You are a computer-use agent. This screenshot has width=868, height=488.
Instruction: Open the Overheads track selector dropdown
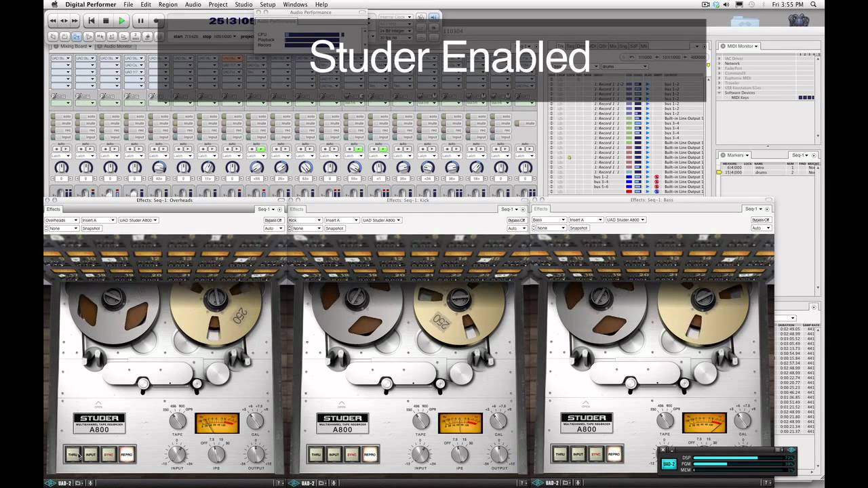(61, 220)
